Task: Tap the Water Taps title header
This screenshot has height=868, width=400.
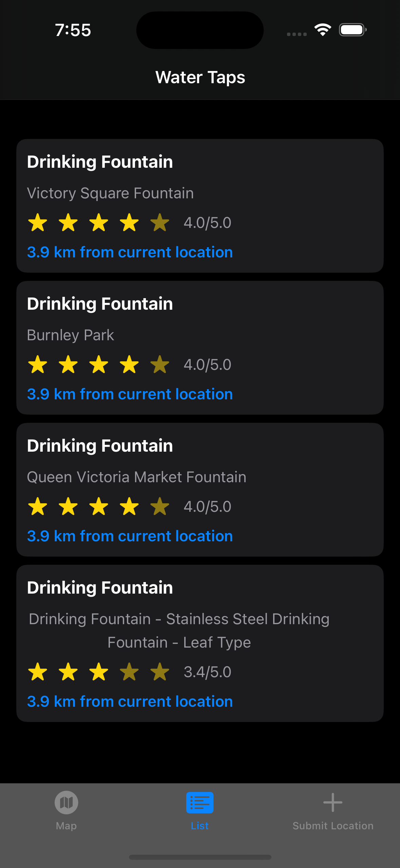Action: (200, 77)
